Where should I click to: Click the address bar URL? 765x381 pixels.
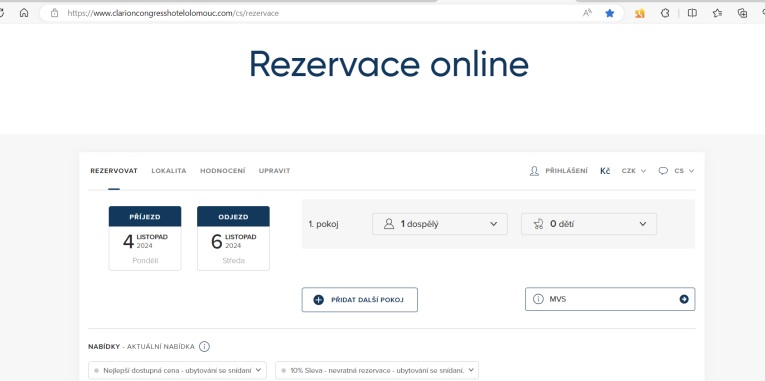pos(173,13)
